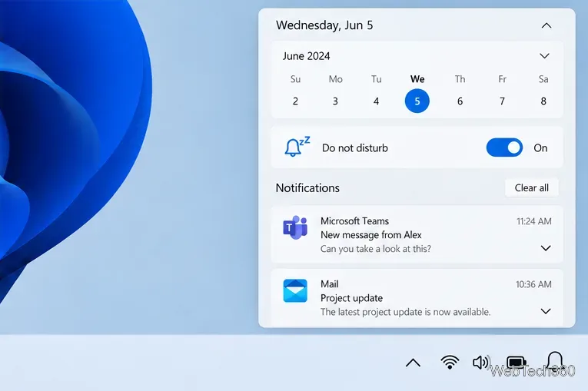Click the Do not disturb bell icon
Image resolution: width=588 pixels, height=391 pixels.
point(297,147)
